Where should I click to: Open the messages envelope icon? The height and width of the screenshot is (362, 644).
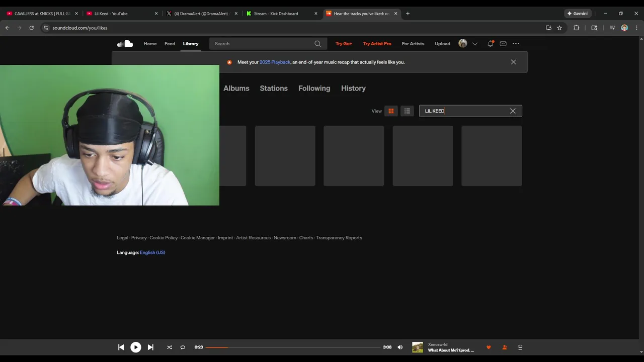tap(503, 44)
